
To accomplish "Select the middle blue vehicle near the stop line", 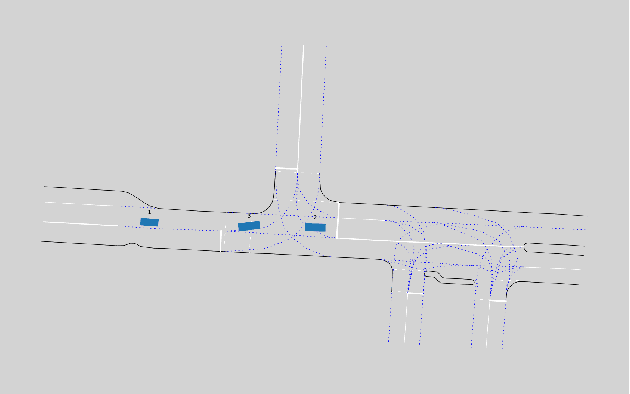I will coord(249,226).
